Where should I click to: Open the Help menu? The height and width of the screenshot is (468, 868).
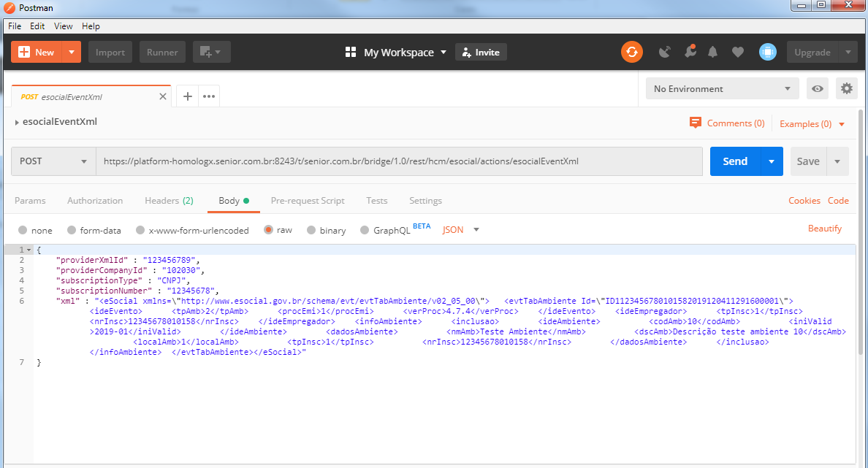[x=91, y=26]
